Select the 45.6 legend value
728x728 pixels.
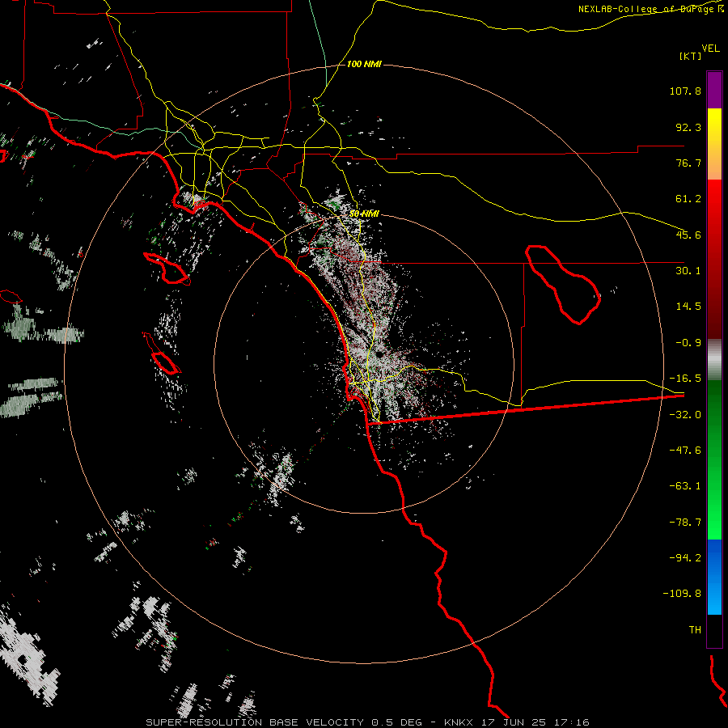(x=688, y=235)
